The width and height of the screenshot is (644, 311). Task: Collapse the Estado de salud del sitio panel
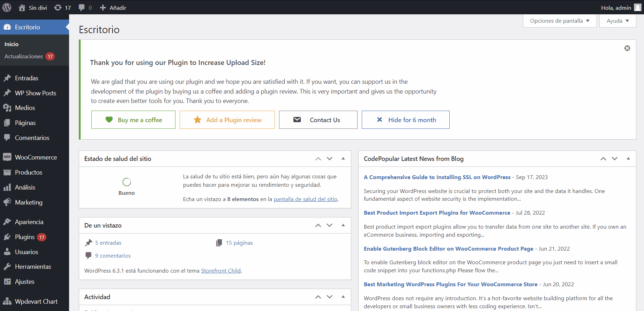click(x=343, y=158)
